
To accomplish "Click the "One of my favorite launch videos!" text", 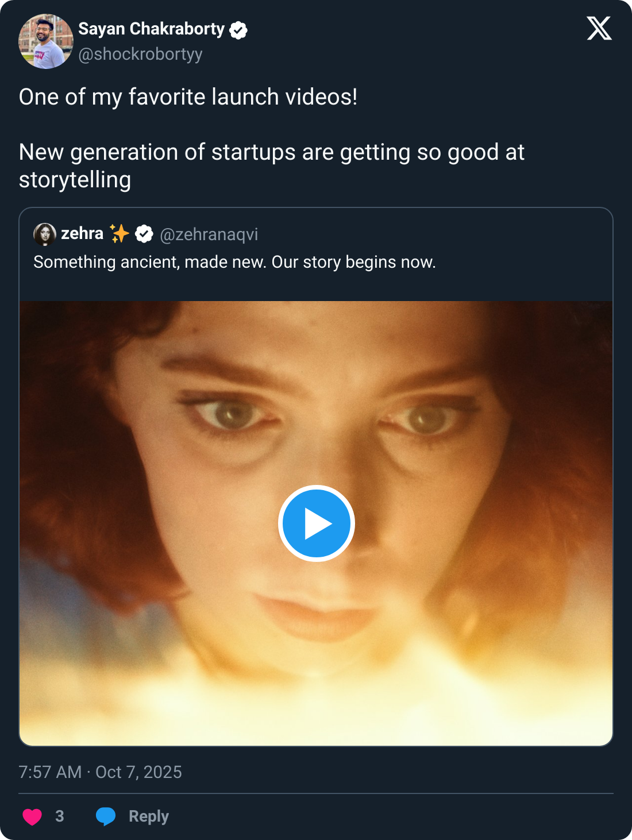I will pos(188,97).
